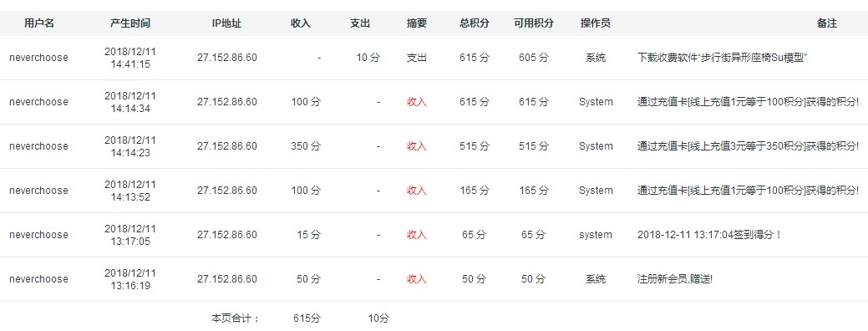This screenshot has width=868, height=331.
Task: Click IP 27.152.86.60 in 14:14:23 row
Action: [227, 146]
